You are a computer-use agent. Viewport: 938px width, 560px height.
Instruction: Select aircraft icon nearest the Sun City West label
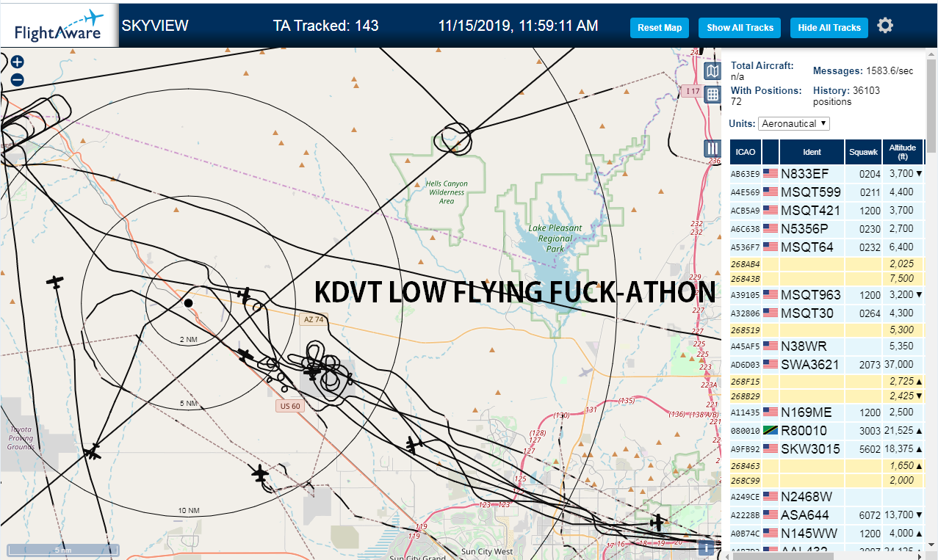tap(414, 445)
